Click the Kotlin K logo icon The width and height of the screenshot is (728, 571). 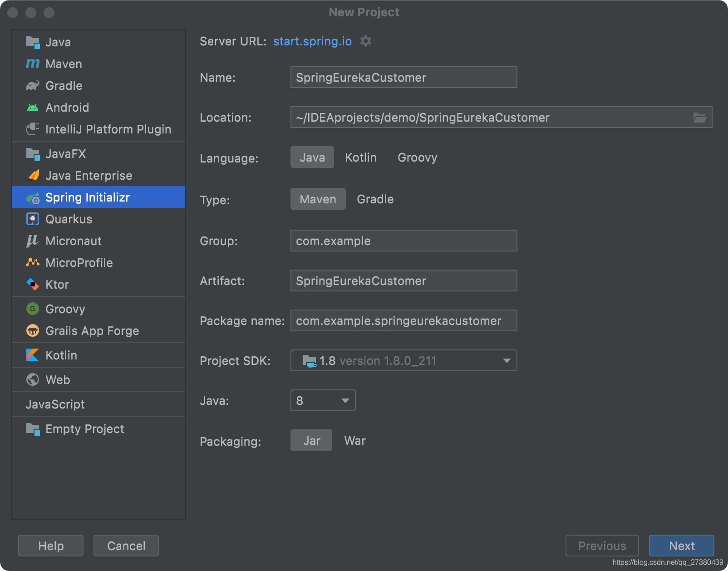33,355
